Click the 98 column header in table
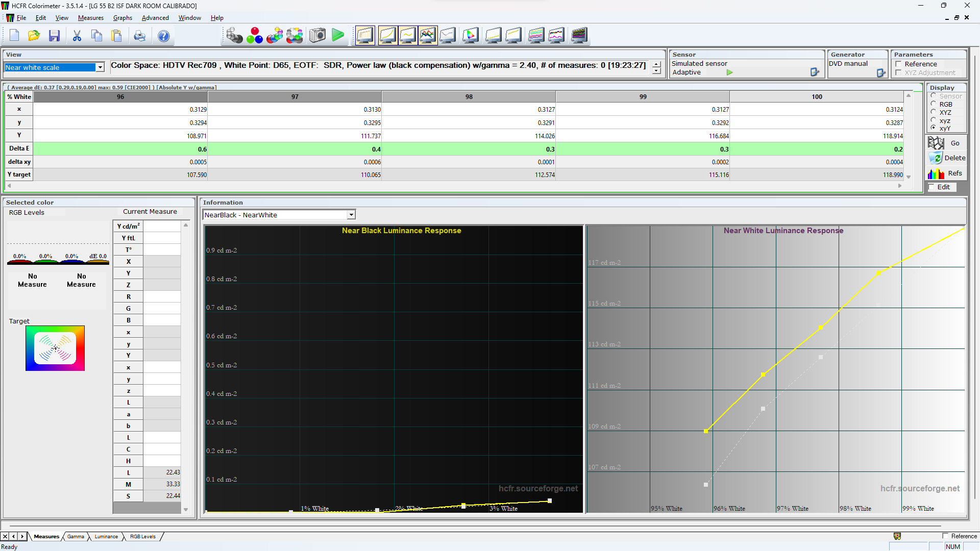Image resolution: width=980 pixels, height=551 pixels. pyautogui.click(x=469, y=97)
